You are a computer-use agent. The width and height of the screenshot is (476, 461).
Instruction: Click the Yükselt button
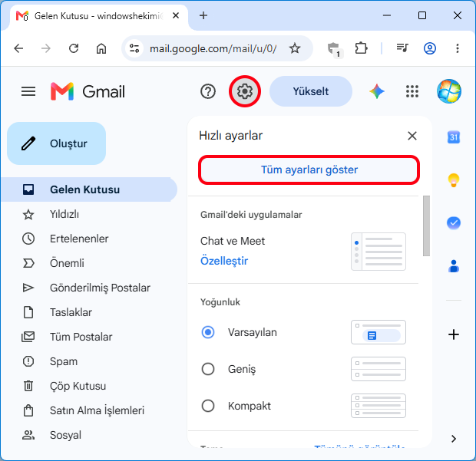(311, 91)
